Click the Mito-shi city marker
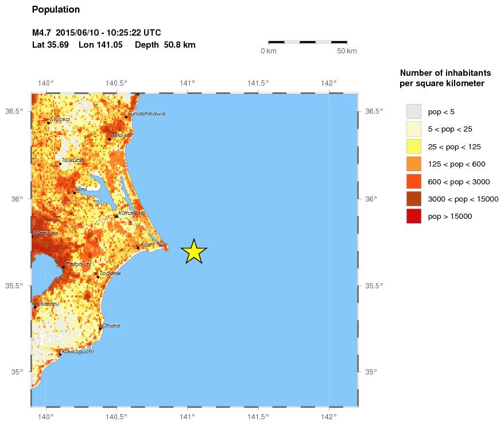This screenshot has width=504, height=425. [x=109, y=138]
